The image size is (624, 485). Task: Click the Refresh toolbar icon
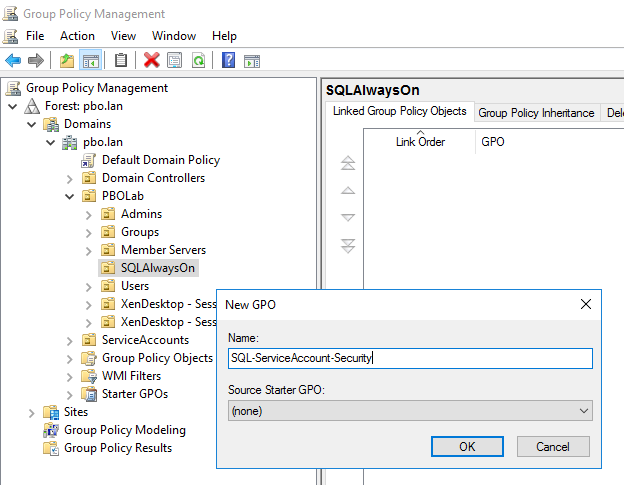click(x=198, y=60)
